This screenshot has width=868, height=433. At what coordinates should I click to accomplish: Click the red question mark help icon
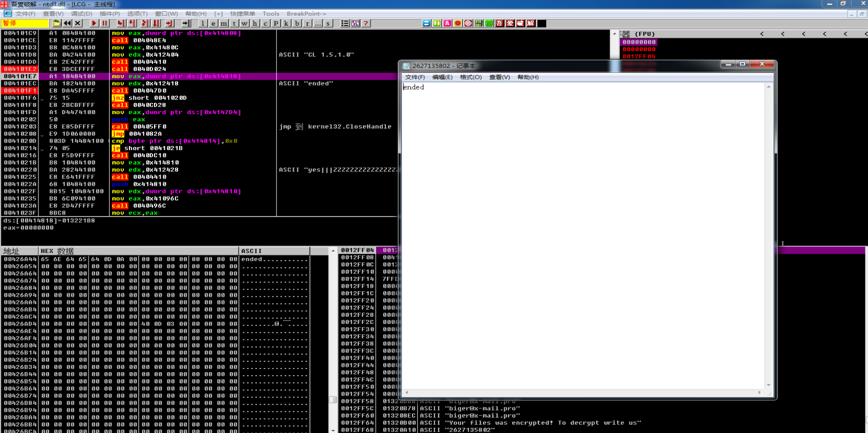pos(365,23)
